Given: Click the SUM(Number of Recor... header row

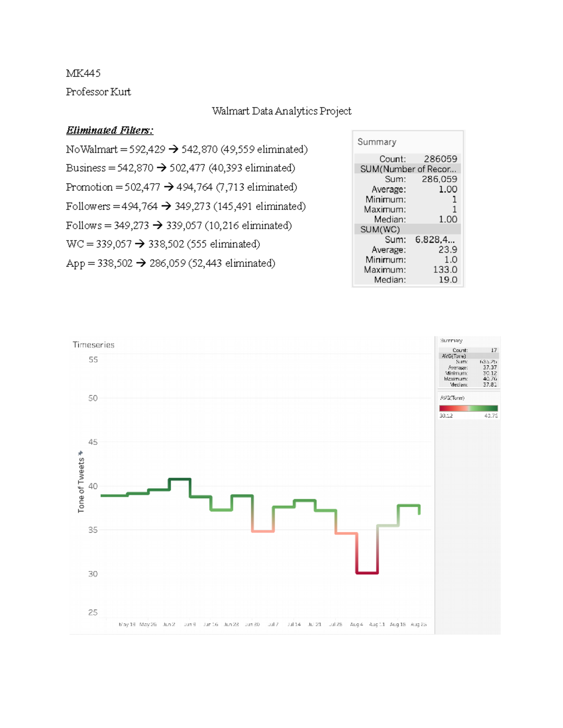Looking at the screenshot, I should point(408,169).
